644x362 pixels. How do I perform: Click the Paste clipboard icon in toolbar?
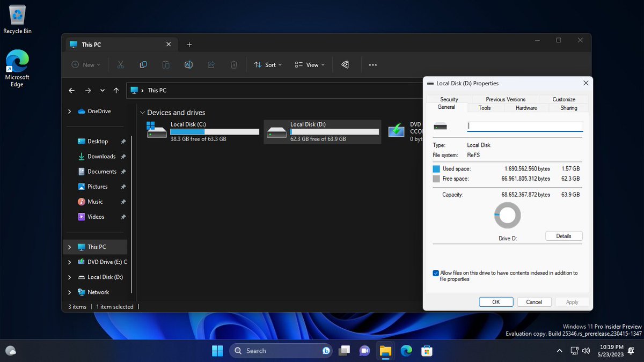(166, 65)
